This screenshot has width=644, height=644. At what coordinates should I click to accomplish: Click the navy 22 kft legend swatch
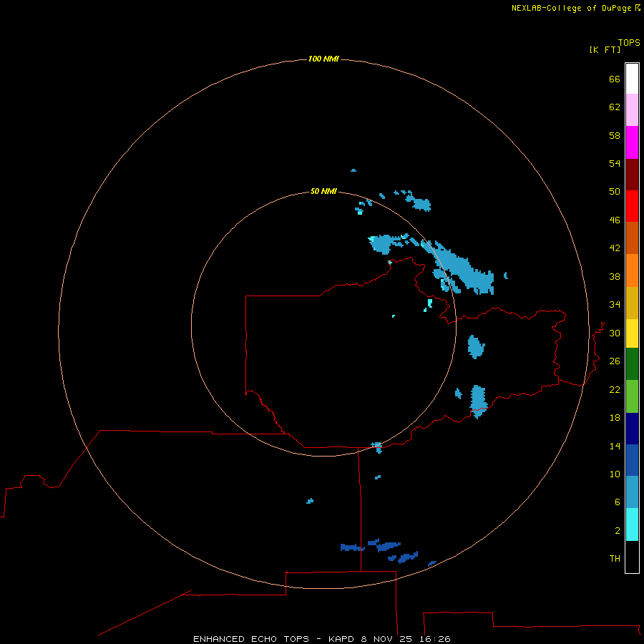(632, 429)
